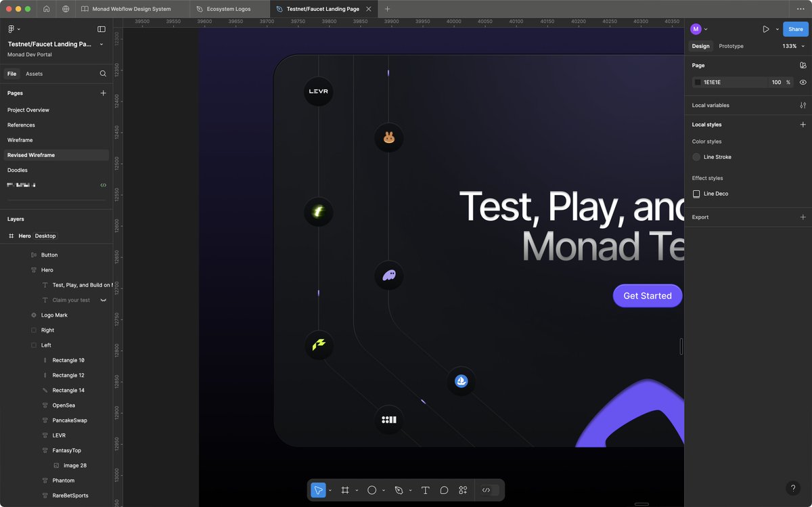
Task: Click the Share button
Action: click(796, 29)
